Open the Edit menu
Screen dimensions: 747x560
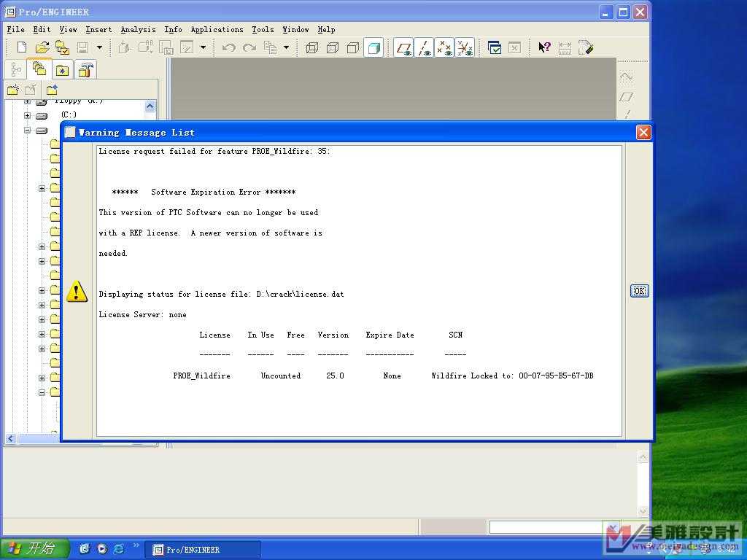click(x=42, y=29)
